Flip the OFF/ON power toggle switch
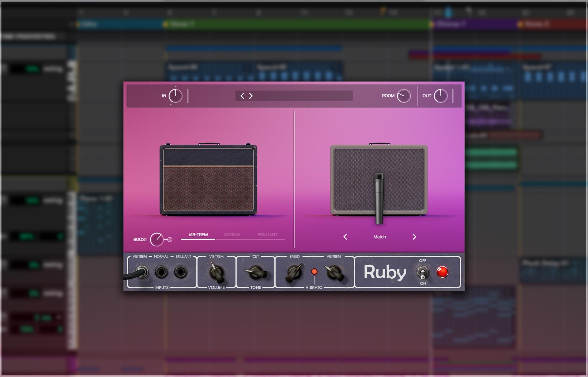The width and height of the screenshot is (588, 377). [423, 272]
